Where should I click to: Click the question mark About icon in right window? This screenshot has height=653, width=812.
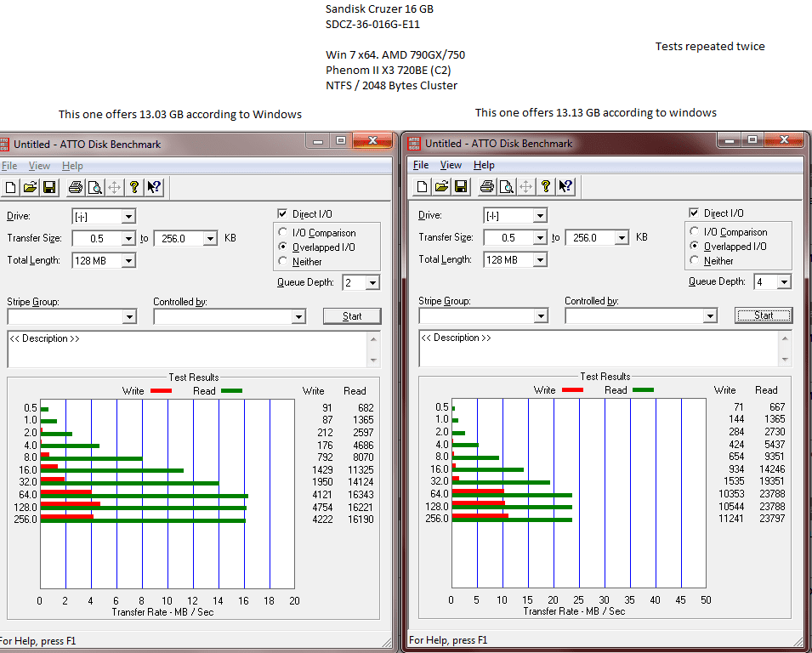(x=545, y=186)
